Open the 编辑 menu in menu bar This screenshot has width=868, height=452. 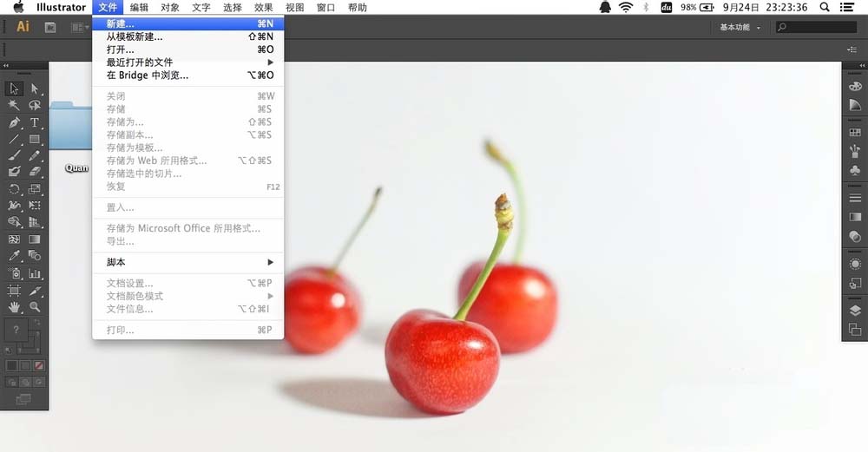[139, 7]
